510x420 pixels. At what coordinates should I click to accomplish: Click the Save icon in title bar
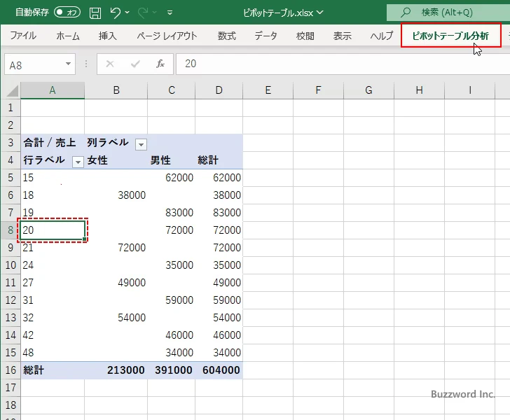click(x=95, y=13)
